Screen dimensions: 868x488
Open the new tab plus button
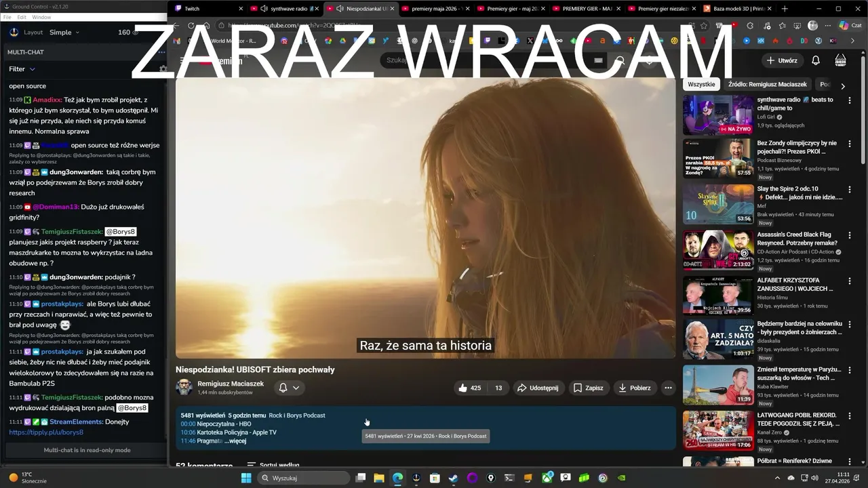click(785, 9)
